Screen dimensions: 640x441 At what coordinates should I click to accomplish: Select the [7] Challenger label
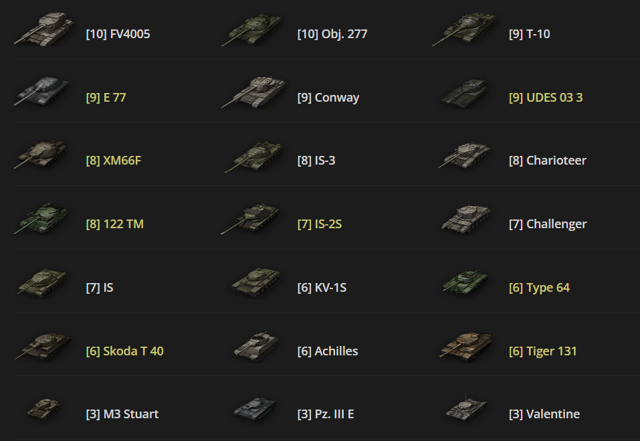pos(548,225)
